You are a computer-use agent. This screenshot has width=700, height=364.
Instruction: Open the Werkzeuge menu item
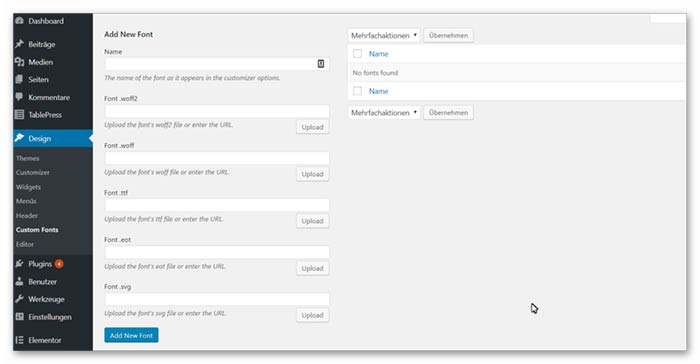(x=53, y=299)
